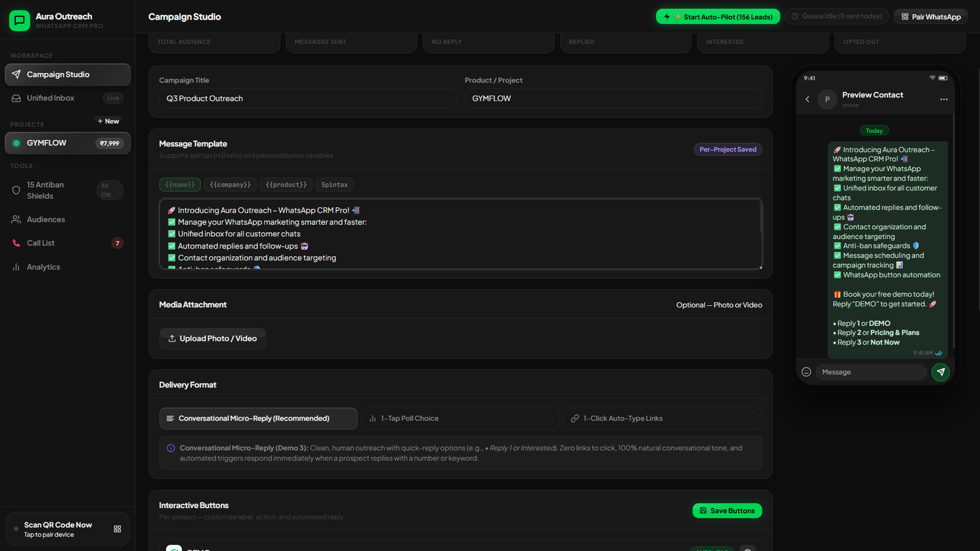
Task: Click inside the message template text area
Action: tap(461, 234)
